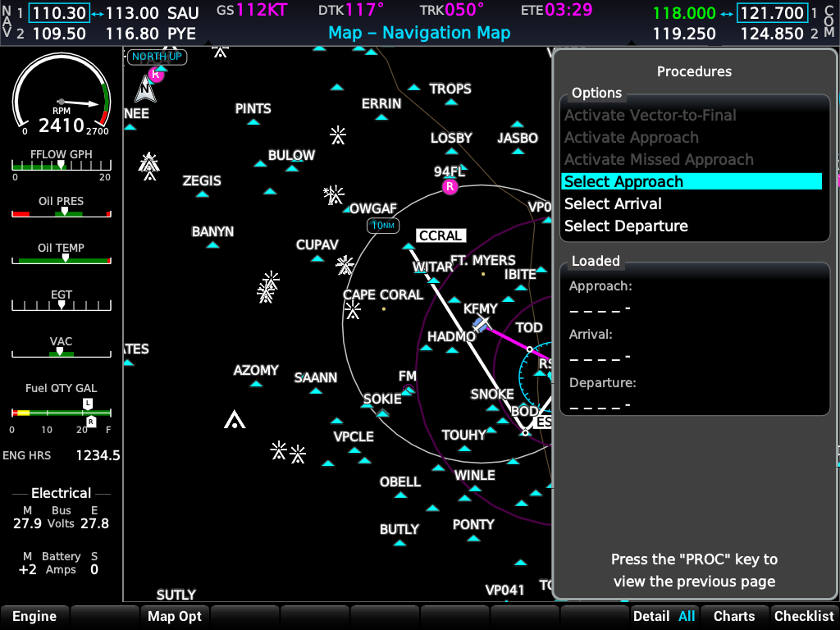Select the BUTLY waypoint label
This screenshot has height=630, width=840.
(x=399, y=529)
